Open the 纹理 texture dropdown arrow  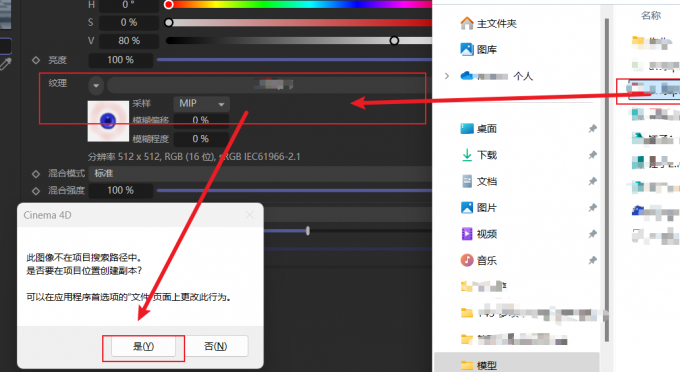pos(96,85)
